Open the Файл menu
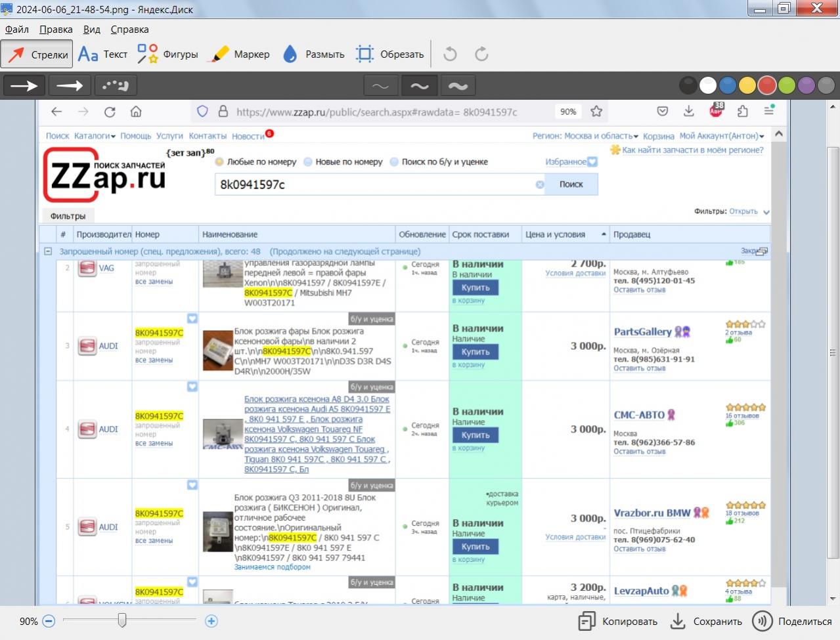The width and height of the screenshot is (840, 640). tap(17, 30)
